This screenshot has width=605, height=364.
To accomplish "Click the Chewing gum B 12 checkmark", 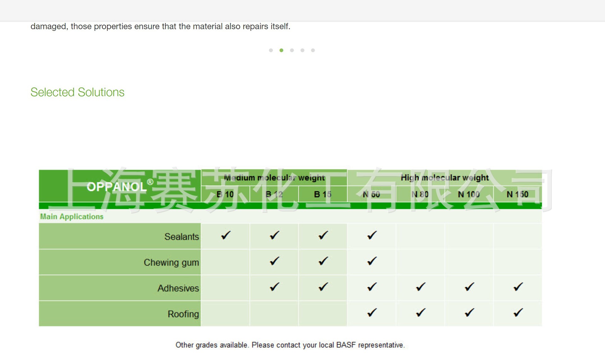I will [x=274, y=261].
